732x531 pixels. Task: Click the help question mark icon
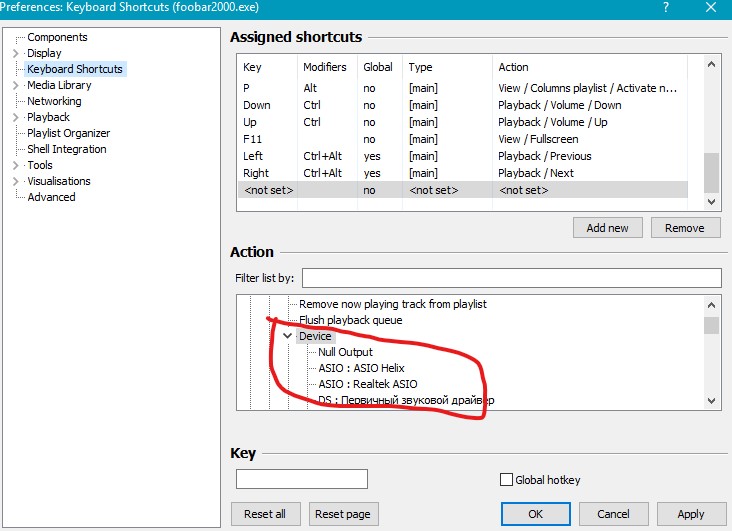pos(666,8)
